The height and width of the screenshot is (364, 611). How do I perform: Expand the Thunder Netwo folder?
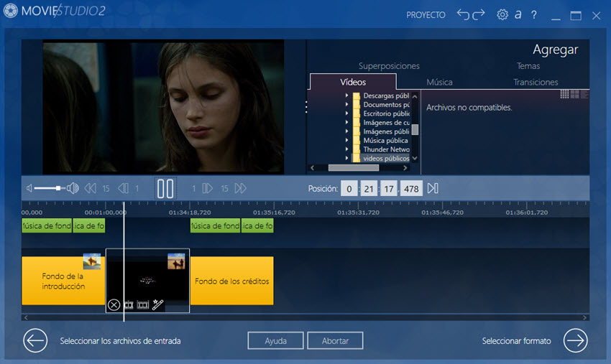coord(346,149)
